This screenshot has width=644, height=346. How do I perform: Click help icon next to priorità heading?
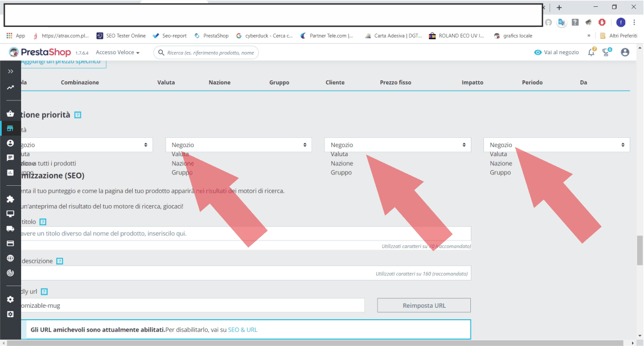pyautogui.click(x=77, y=115)
